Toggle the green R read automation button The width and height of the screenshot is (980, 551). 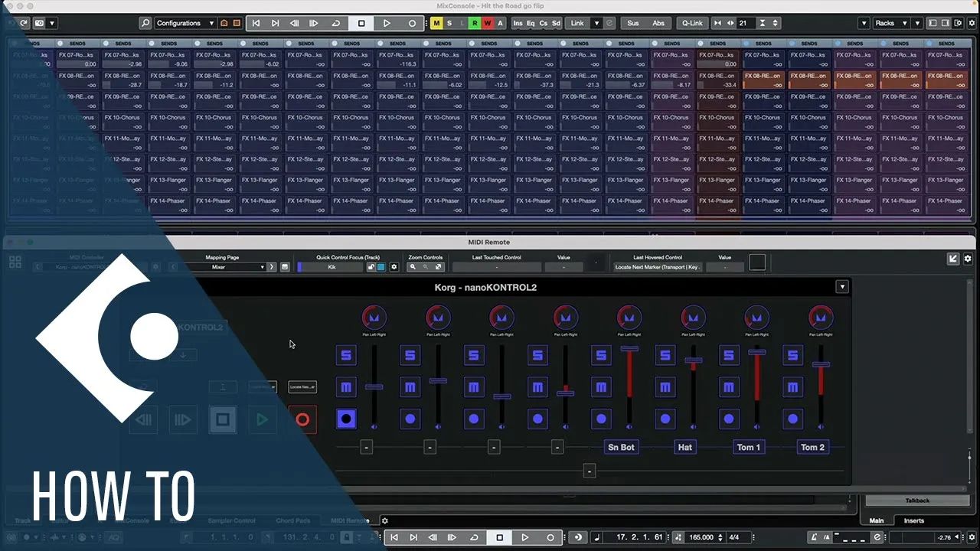(475, 23)
